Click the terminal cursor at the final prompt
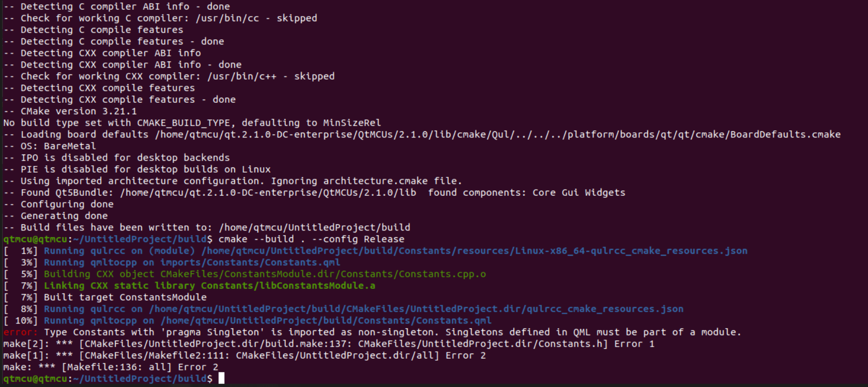 point(221,379)
